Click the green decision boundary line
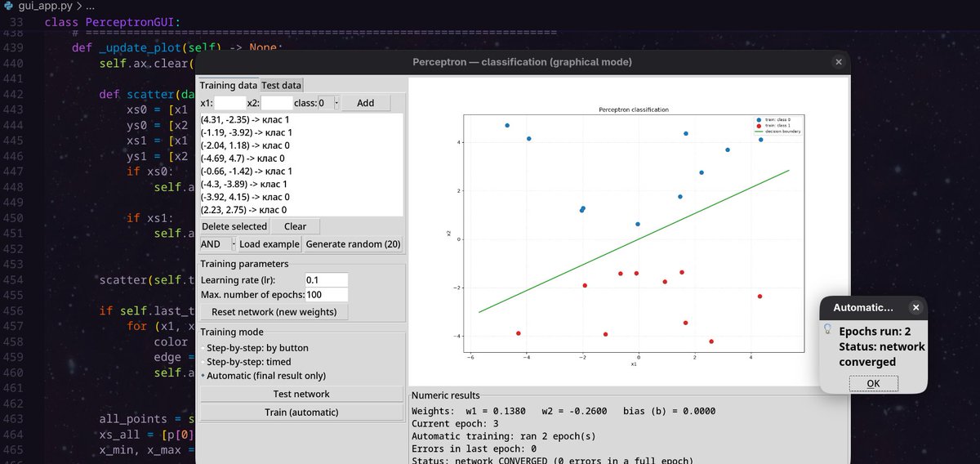Screen dimensions: 980x464 point(634,241)
